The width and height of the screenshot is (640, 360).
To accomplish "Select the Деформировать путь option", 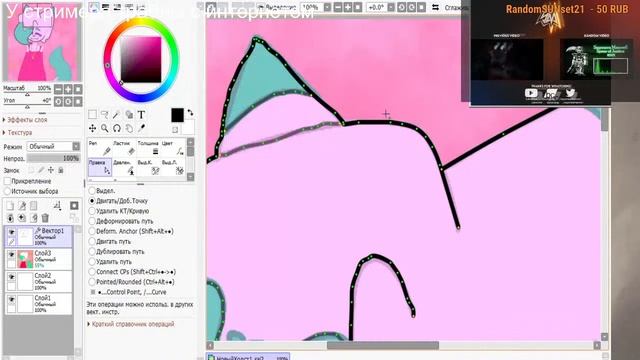I will pyautogui.click(x=92, y=221).
